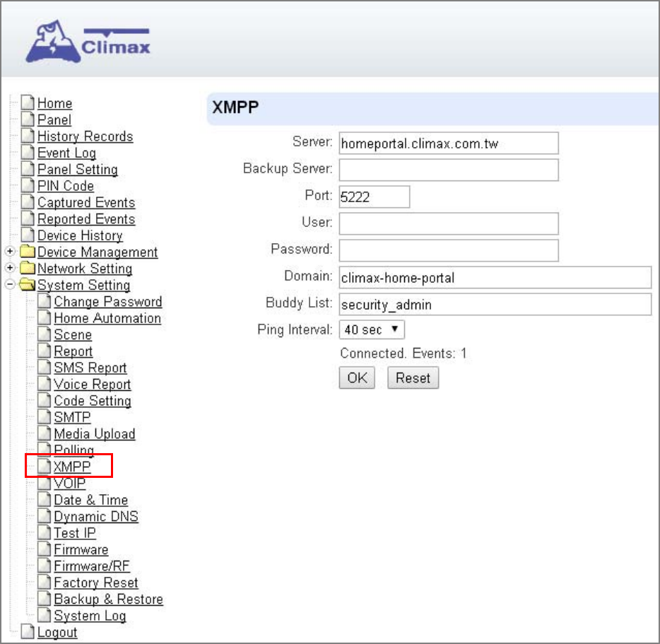The height and width of the screenshot is (644, 660).
Task: Click the page icon beside XMPP
Action: click(x=45, y=467)
